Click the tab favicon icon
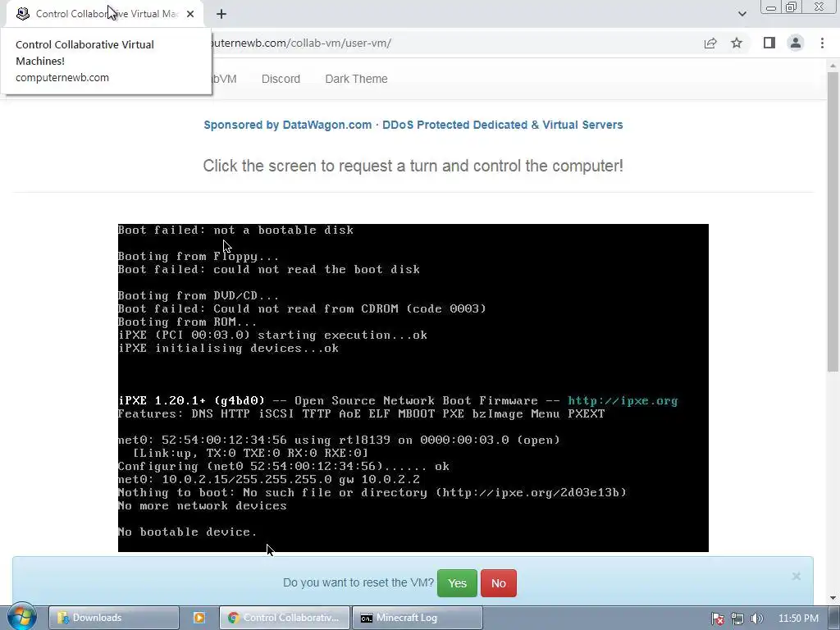This screenshot has height=630, width=840. tap(22, 14)
